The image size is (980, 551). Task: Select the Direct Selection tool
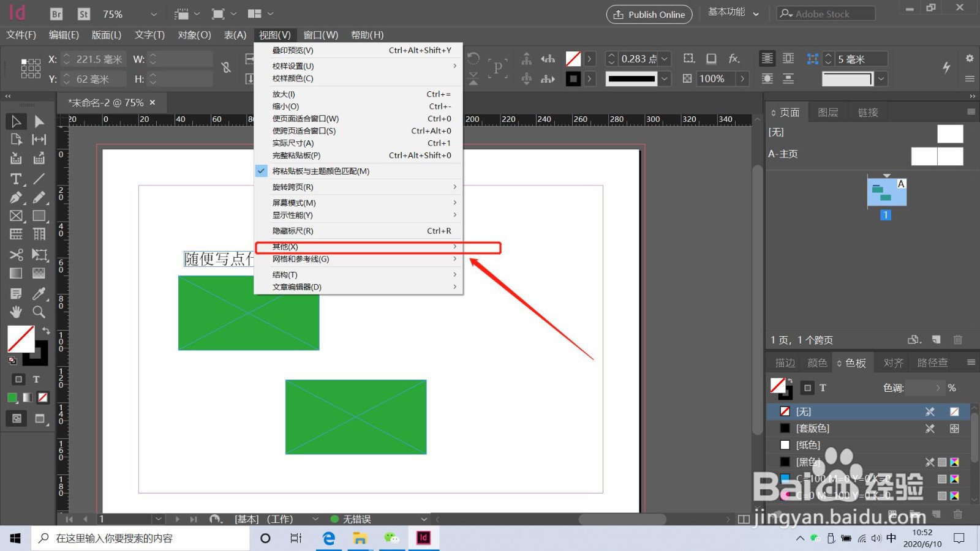(x=39, y=121)
